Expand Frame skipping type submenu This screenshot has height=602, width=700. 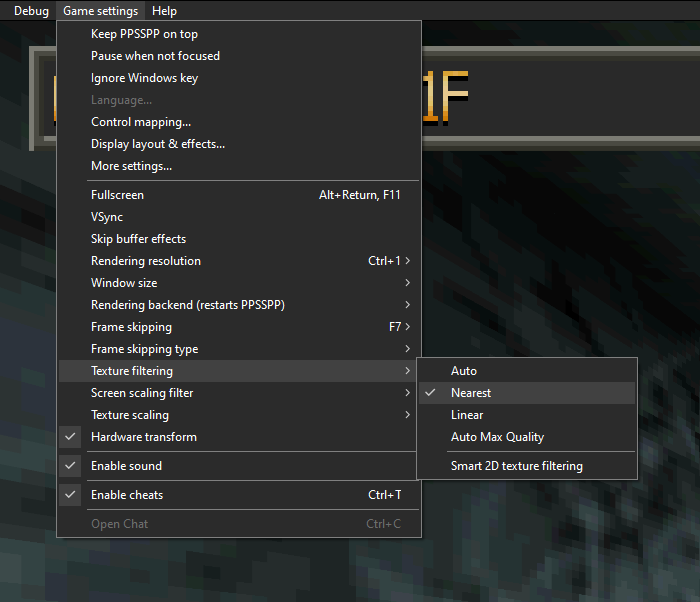(239, 349)
